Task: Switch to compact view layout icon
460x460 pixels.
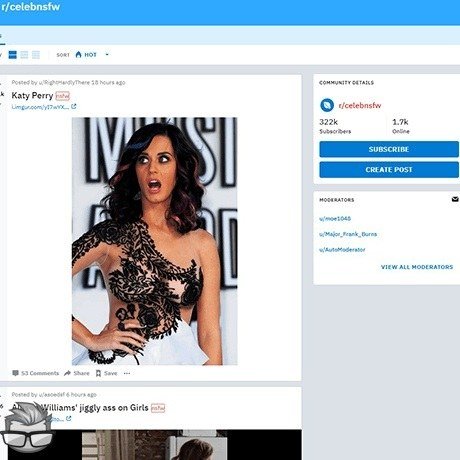Action: (36, 55)
